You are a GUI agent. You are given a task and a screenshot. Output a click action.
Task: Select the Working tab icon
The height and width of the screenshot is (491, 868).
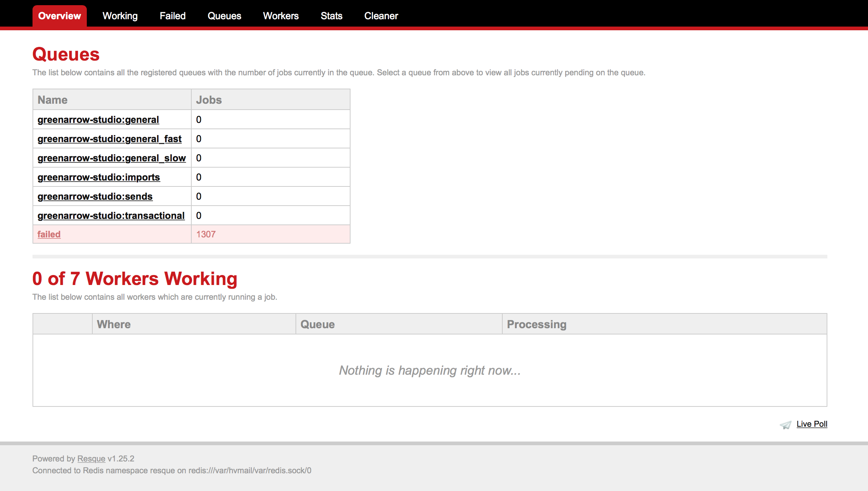tap(120, 16)
